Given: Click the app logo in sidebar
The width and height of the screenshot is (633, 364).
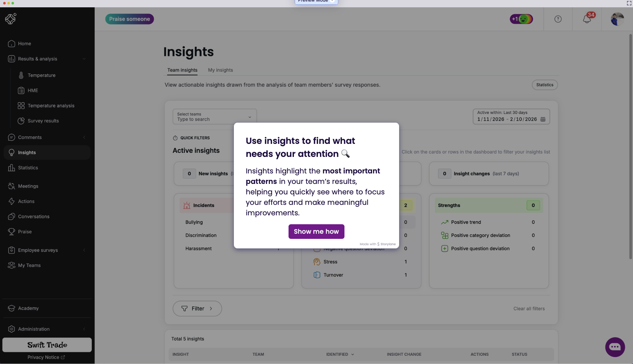Looking at the screenshot, I should tap(11, 19).
